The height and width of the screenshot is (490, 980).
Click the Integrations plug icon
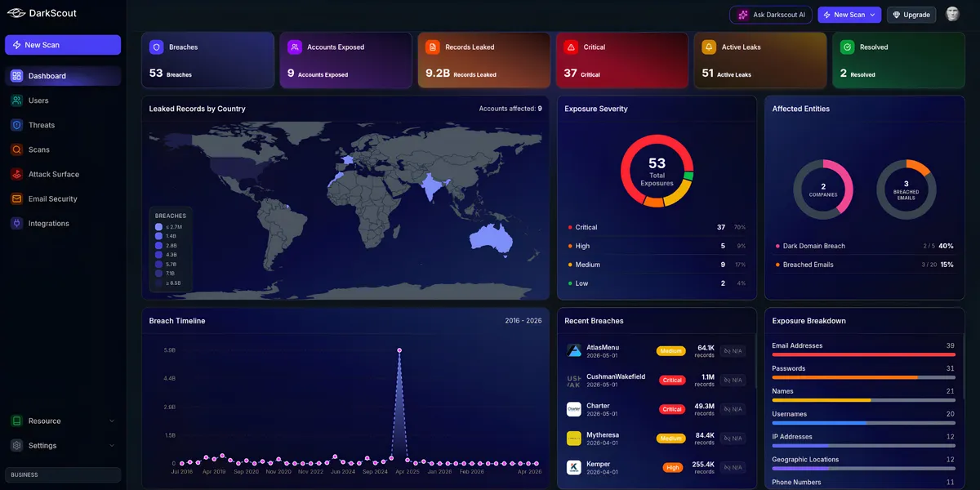click(x=16, y=223)
